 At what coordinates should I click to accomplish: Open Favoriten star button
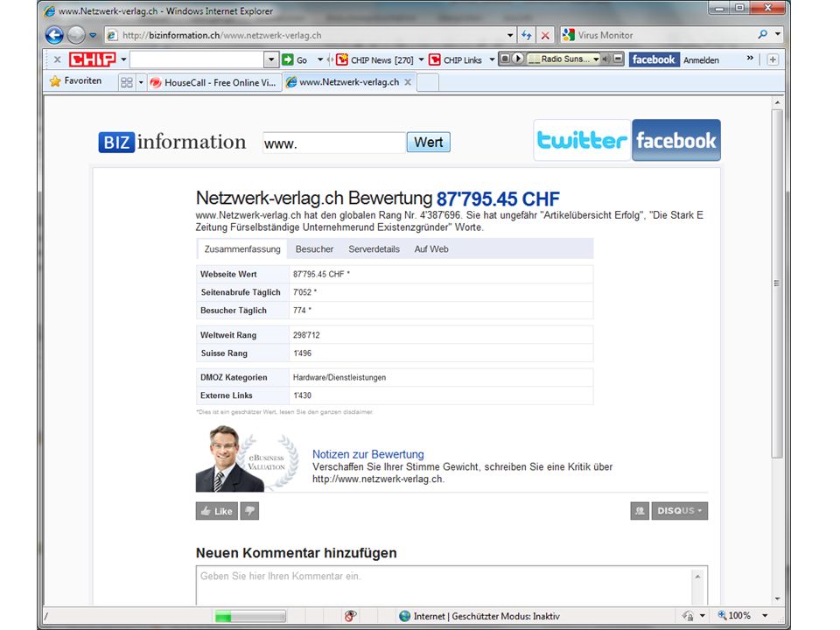pyautogui.click(x=76, y=80)
